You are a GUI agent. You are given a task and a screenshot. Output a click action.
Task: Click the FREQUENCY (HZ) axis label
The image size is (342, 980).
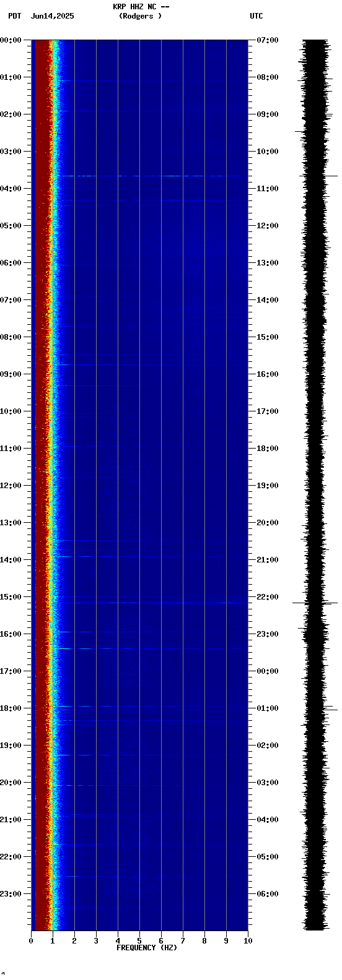(x=147, y=948)
